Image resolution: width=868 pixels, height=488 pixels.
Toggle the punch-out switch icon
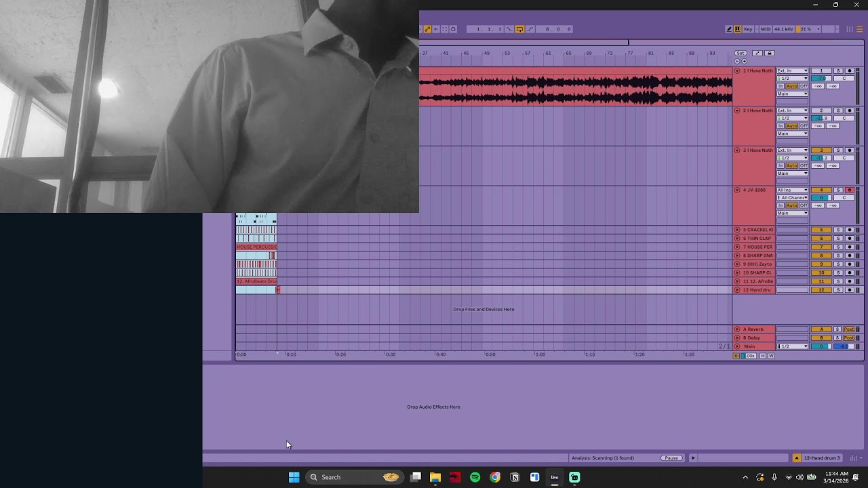coord(530,29)
